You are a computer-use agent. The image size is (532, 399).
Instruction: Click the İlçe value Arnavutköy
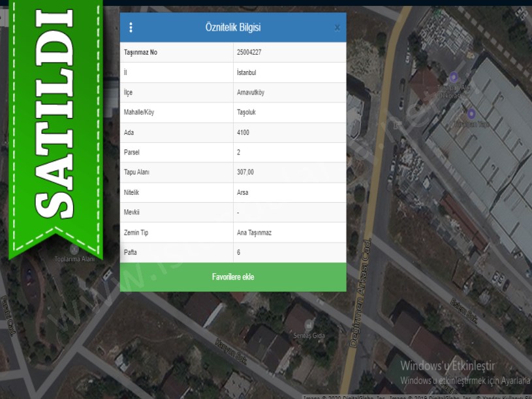coord(251,93)
